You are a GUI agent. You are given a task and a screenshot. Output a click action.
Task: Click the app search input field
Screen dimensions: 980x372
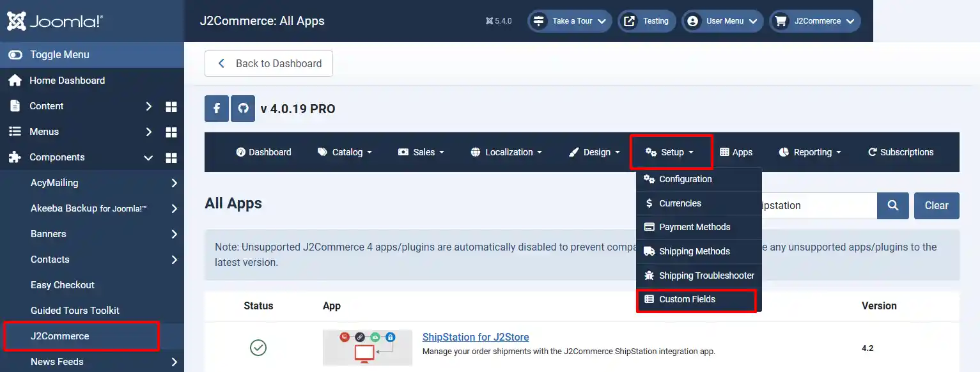pos(819,206)
